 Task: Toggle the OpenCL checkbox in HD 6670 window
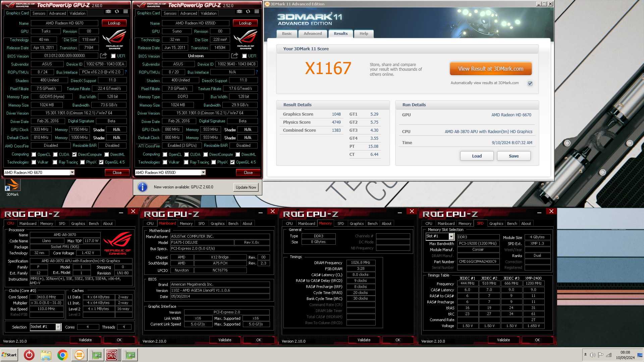tap(34, 155)
